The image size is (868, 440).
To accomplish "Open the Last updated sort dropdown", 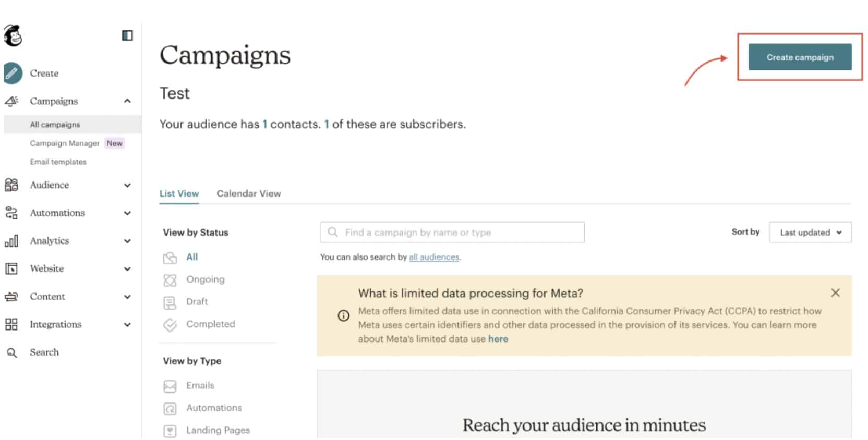I will point(810,233).
